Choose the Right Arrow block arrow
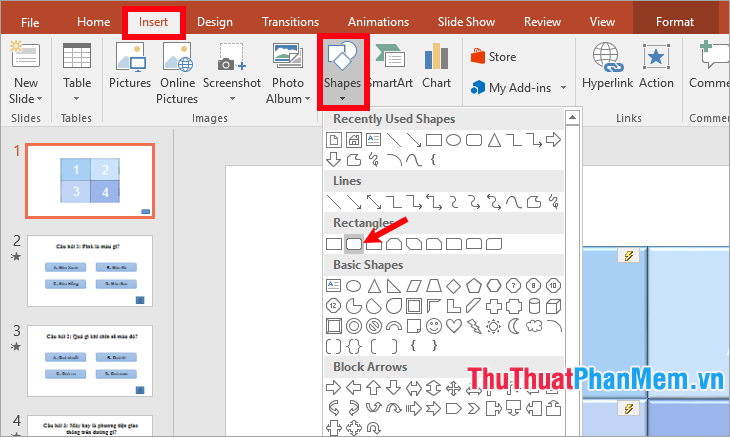 click(334, 387)
